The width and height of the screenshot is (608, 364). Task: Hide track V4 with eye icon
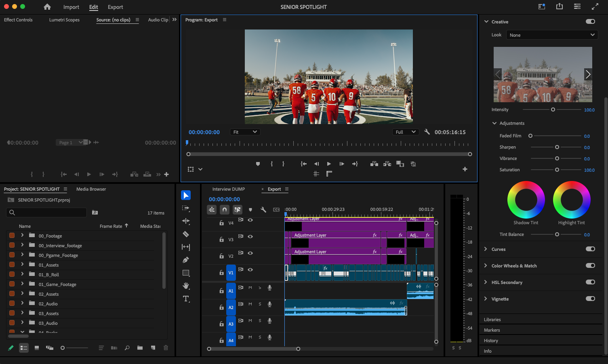(x=250, y=220)
